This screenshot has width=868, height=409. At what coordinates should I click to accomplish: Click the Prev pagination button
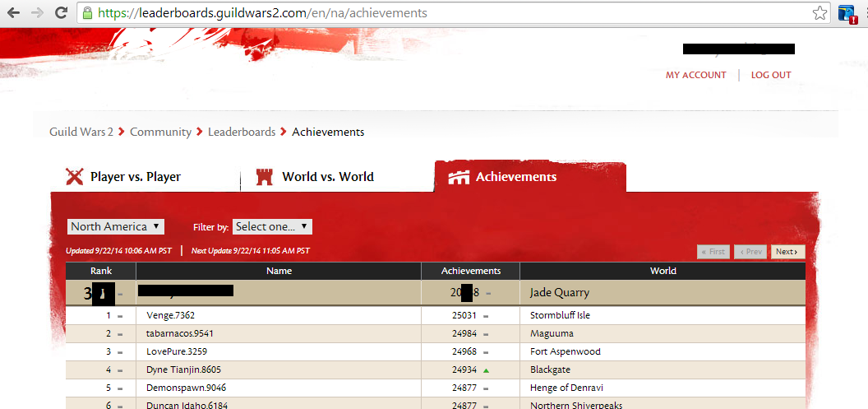[x=750, y=252]
